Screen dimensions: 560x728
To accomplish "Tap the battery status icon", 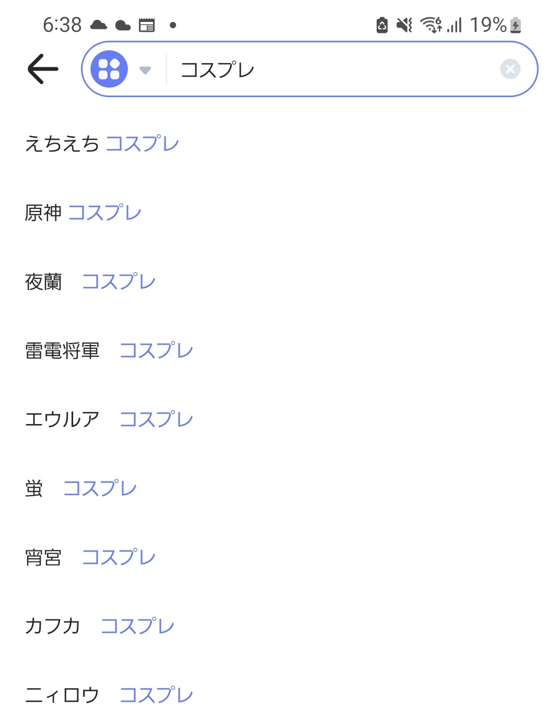I will click(x=516, y=25).
